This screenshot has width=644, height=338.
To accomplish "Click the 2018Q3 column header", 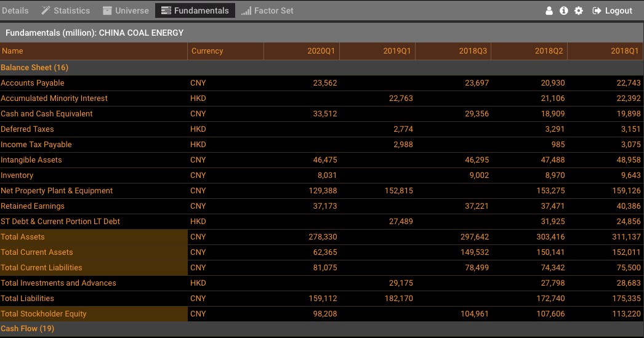I will click(x=453, y=51).
